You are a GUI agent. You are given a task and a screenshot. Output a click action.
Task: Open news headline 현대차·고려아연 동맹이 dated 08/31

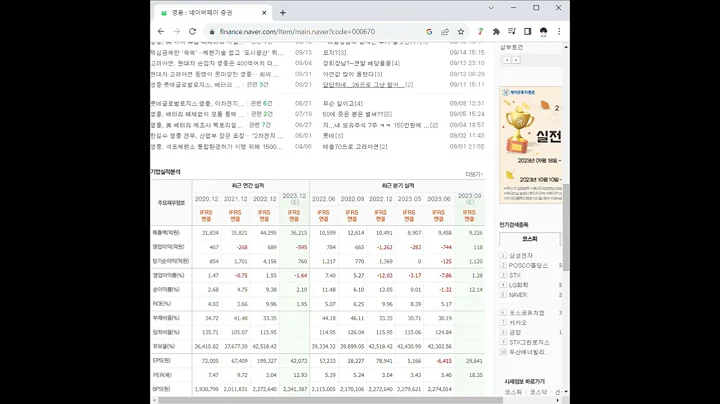pyautogui.click(x=214, y=74)
